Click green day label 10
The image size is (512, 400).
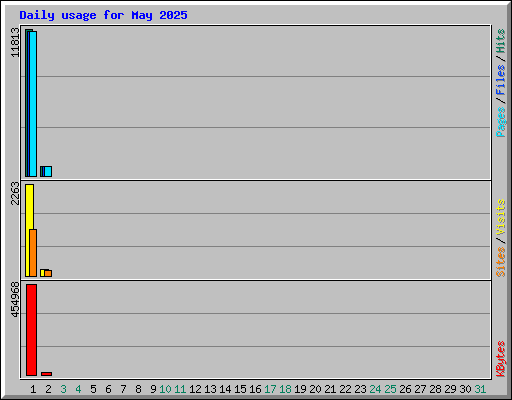tap(165, 389)
